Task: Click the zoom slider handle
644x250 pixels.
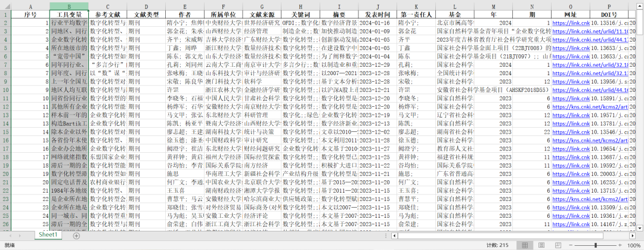Action: [597, 245]
